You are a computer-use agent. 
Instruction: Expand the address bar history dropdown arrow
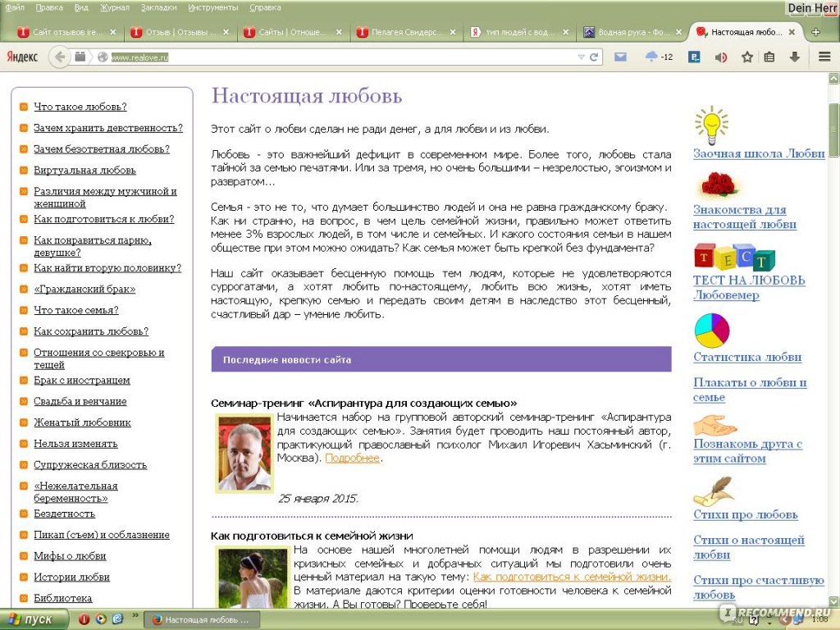(x=581, y=57)
